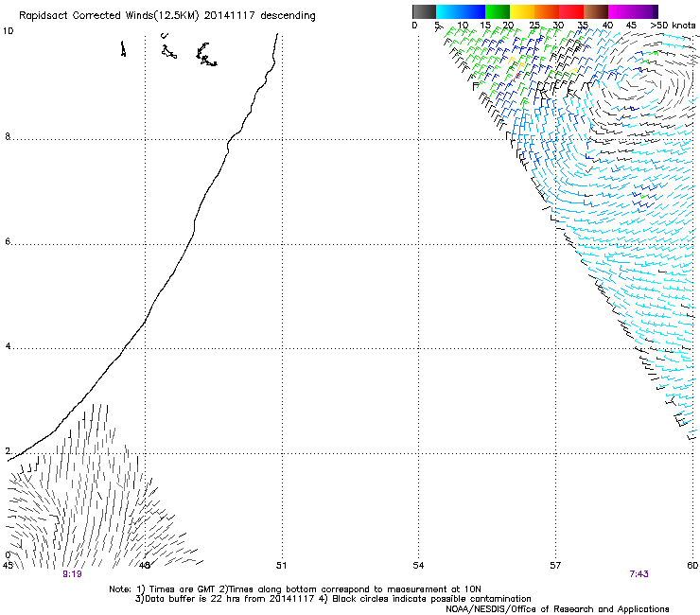
Task: Click the latitude axis label '6'
Action: [8, 241]
